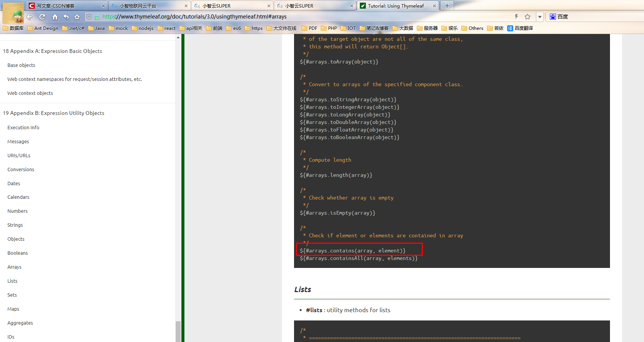Click the browser back arrow
644x342 pixels.
tap(29, 17)
